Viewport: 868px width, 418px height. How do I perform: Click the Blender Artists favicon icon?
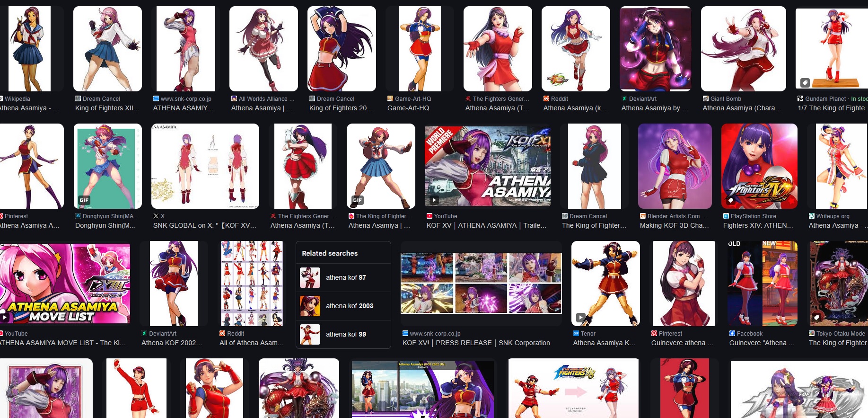click(643, 216)
